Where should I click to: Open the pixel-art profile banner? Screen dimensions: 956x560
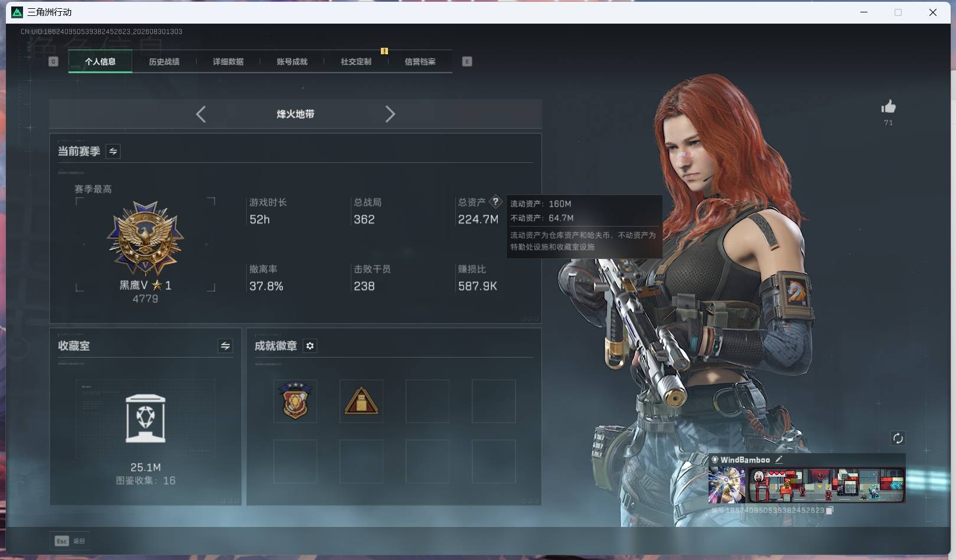point(827,485)
